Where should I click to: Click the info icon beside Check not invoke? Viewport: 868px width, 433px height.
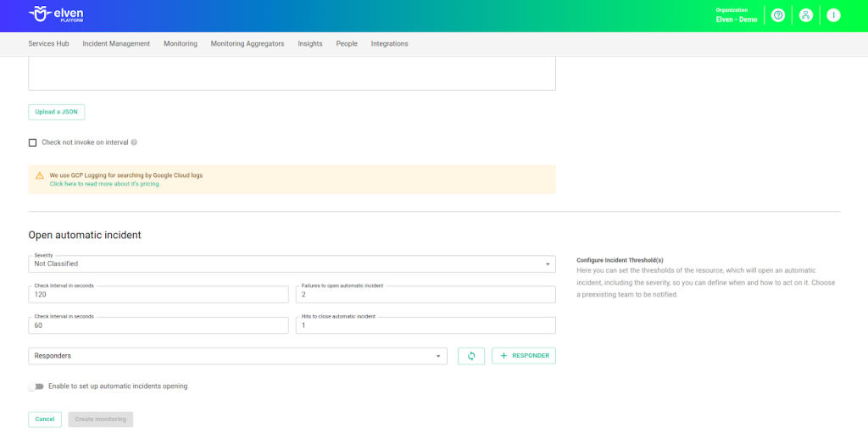(134, 142)
